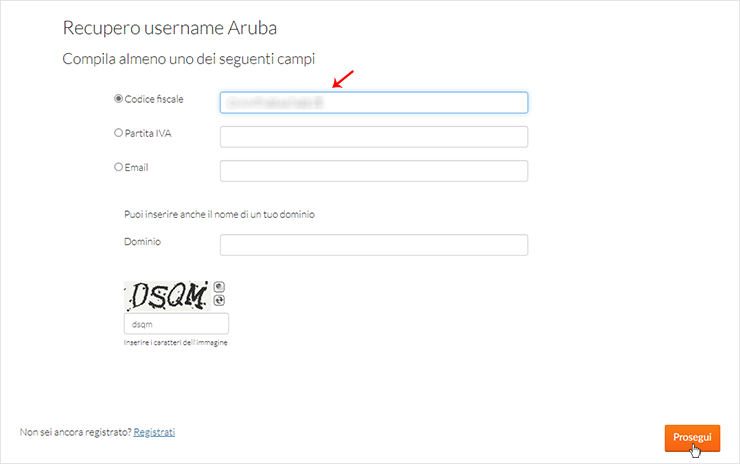740x464 pixels.
Task: Click the Codice fiscale label text
Action: (154, 99)
